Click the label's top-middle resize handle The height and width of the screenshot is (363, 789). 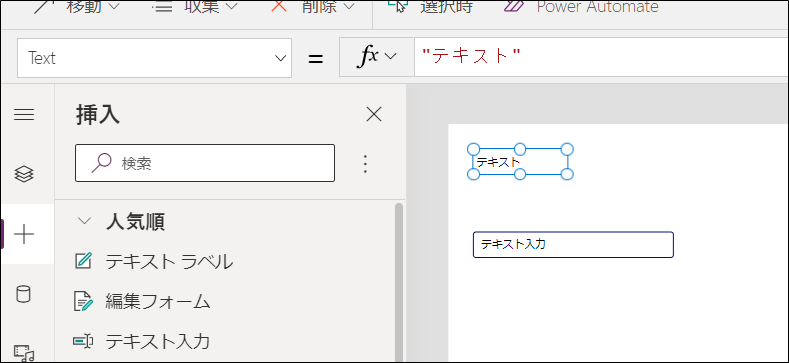point(520,149)
